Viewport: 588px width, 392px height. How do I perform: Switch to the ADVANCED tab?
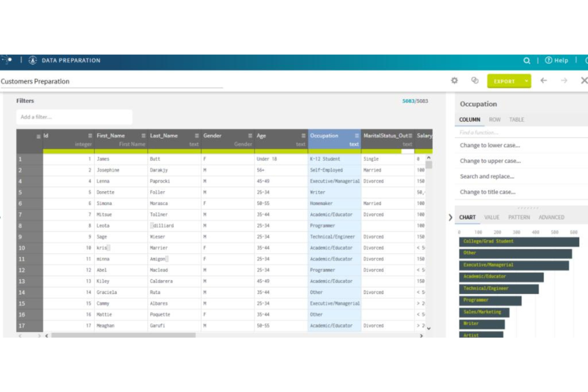[551, 217]
